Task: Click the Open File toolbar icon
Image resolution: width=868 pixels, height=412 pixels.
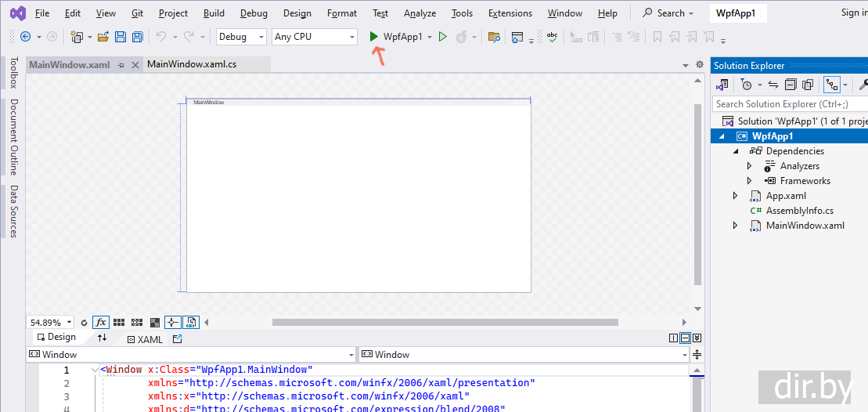Action: pos(103,37)
